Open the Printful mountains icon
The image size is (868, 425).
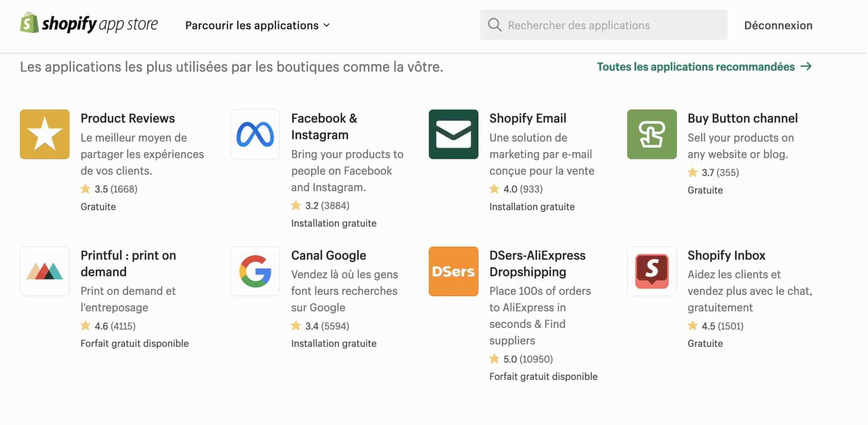[x=45, y=271]
